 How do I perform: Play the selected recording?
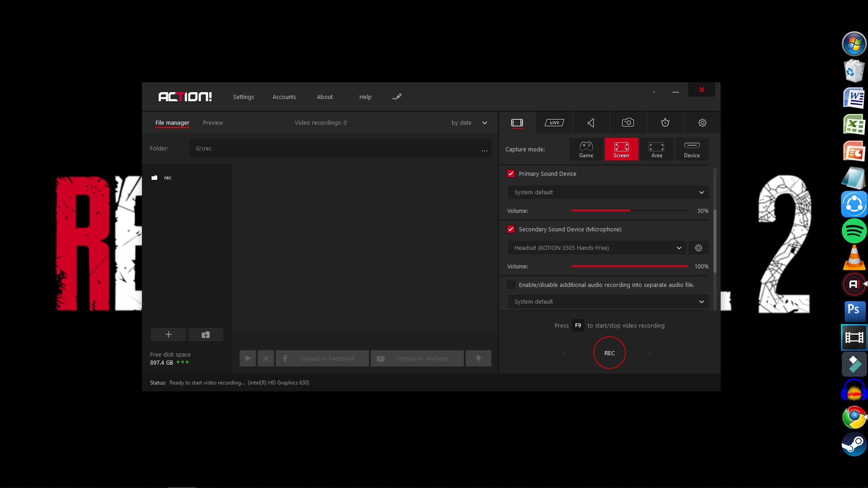(248, 358)
